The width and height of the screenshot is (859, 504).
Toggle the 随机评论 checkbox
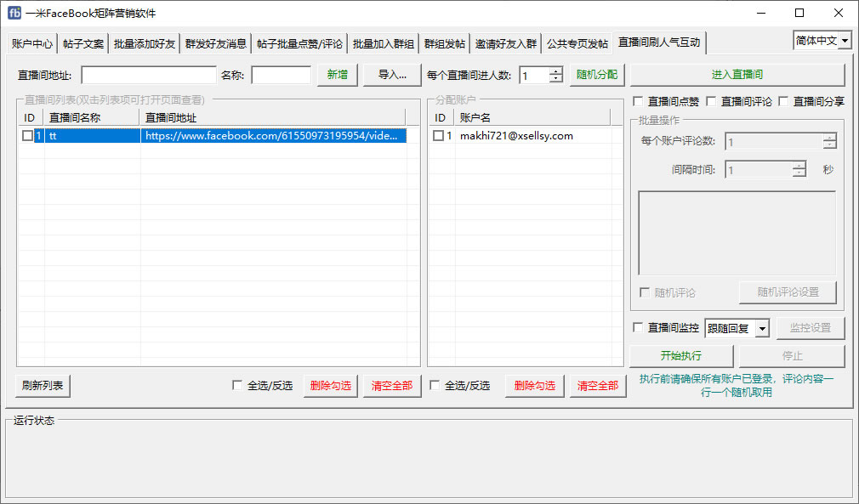click(x=645, y=292)
